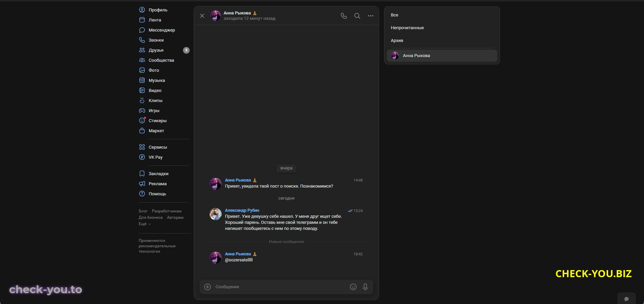
Task: Open the Маркет bag icon
Action: (x=142, y=131)
